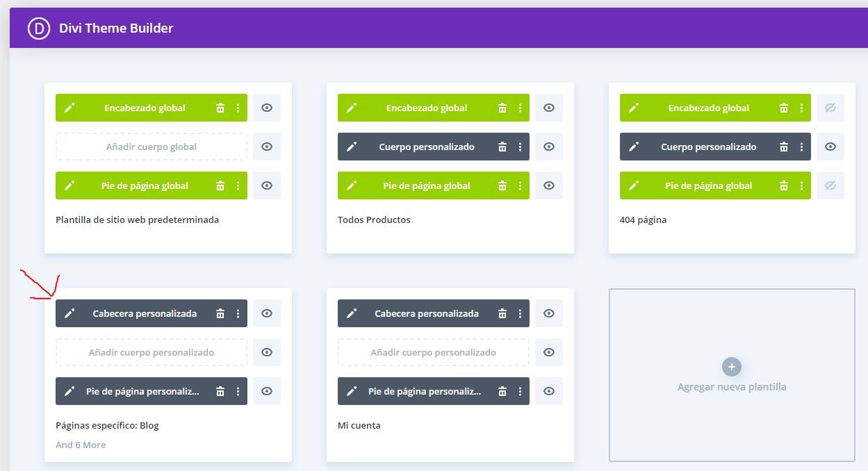Edit Pie de página global in 404 página
The width and height of the screenshot is (868, 471).
634,185
